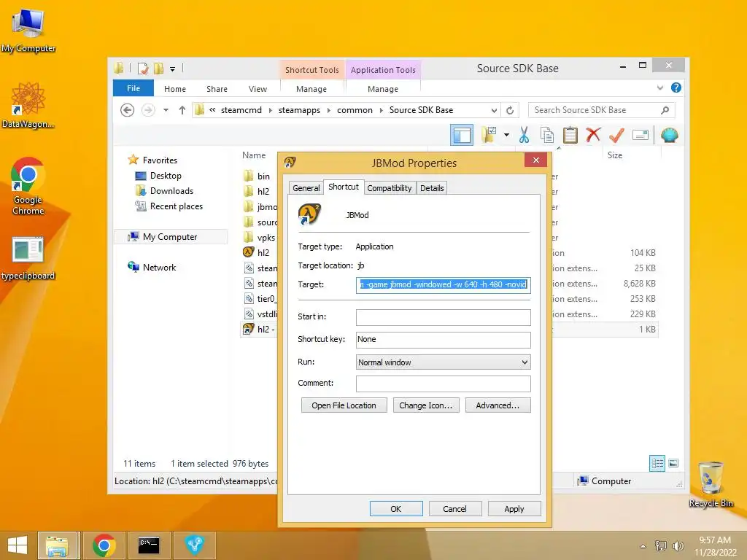This screenshot has width=747, height=560.
Task: Click the New folder quick access icon
Action: 158,69
